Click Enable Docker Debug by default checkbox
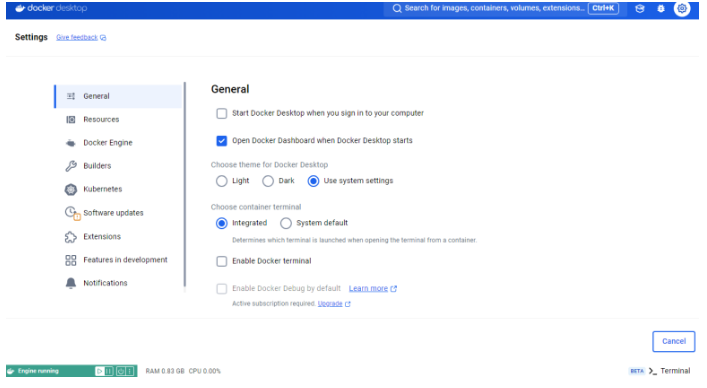 click(221, 288)
